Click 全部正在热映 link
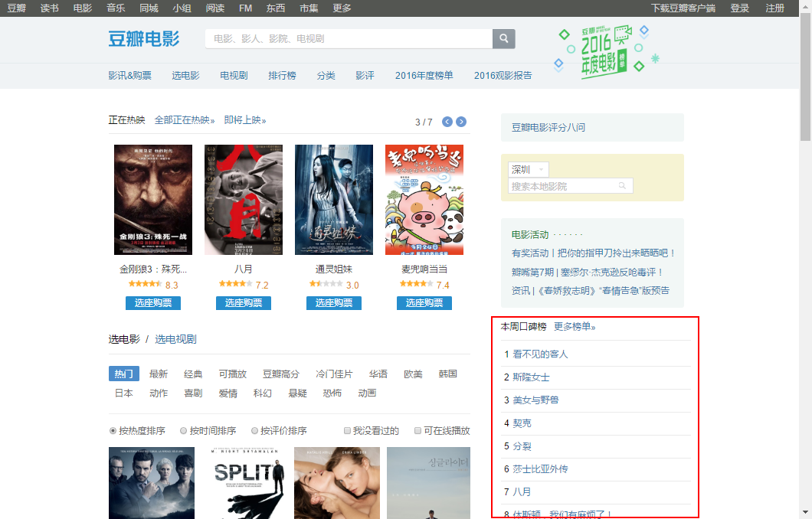This screenshot has height=519, width=812. pos(185,120)
